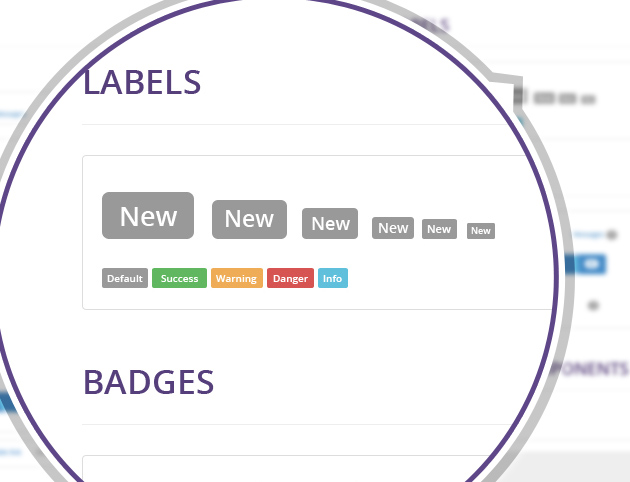The image size is (630, 482).
Task: Click the gray Default label
Action: [125, 278]
